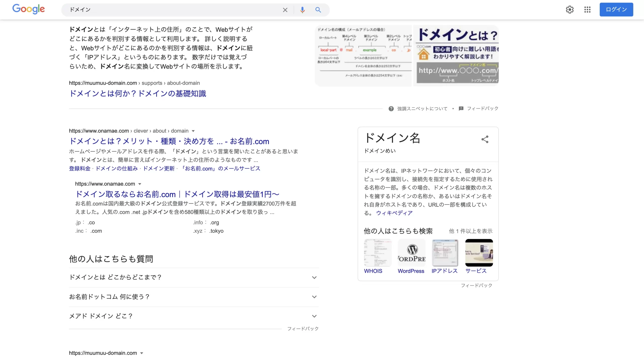The width and height of the screenshot is (644, 359).
Task: Open the ドメインとは？ image thumbnail
Action: point(456,56)
